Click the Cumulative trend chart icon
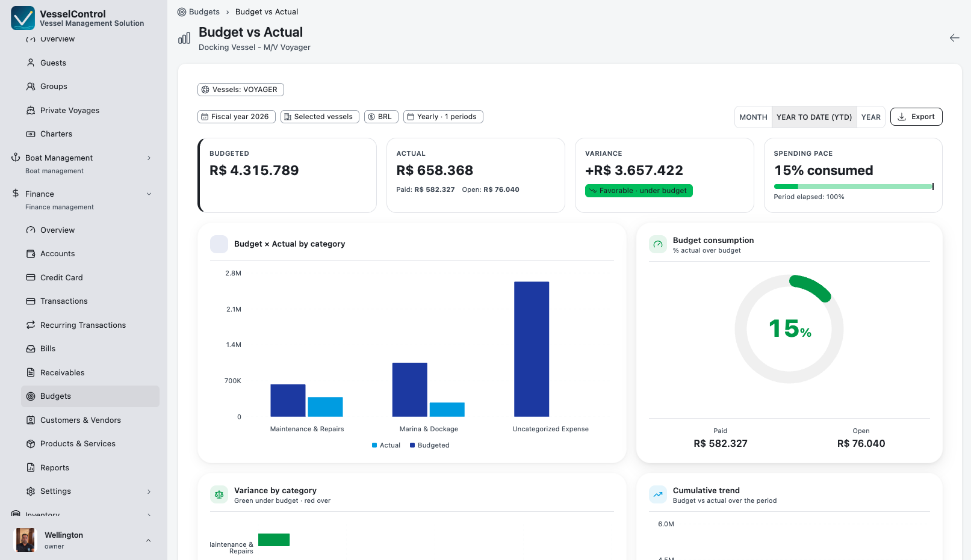Viewport: 971px width, 560px height. coord(658,494)
